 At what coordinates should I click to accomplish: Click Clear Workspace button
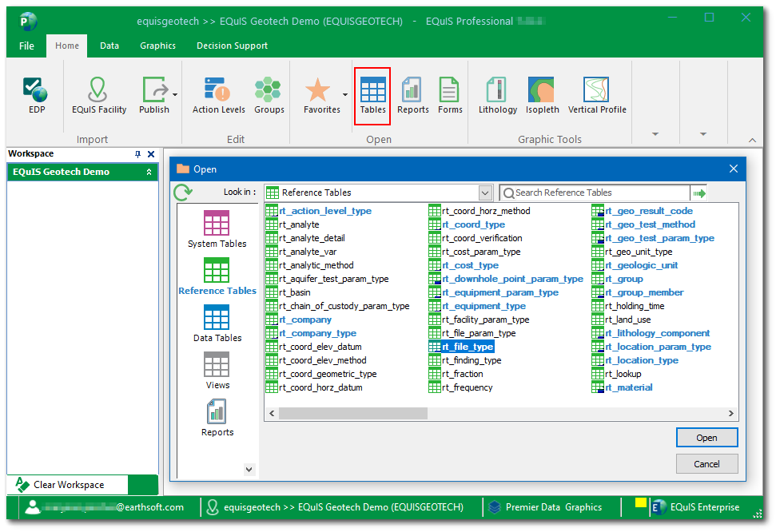68,485
